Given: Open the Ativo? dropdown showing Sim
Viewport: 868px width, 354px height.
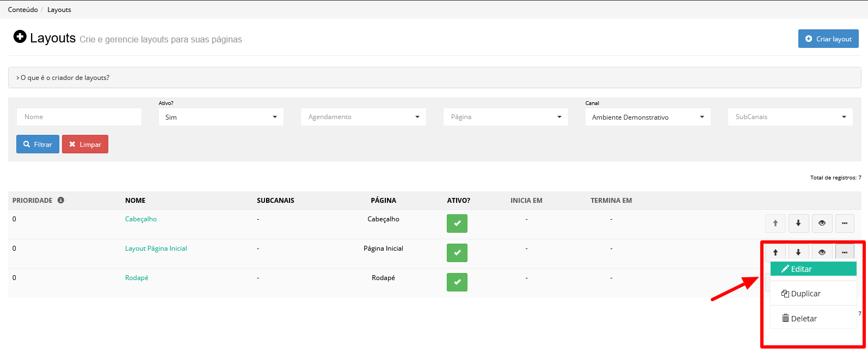Looking at the screenshot, I should click(x=221, y=117).
